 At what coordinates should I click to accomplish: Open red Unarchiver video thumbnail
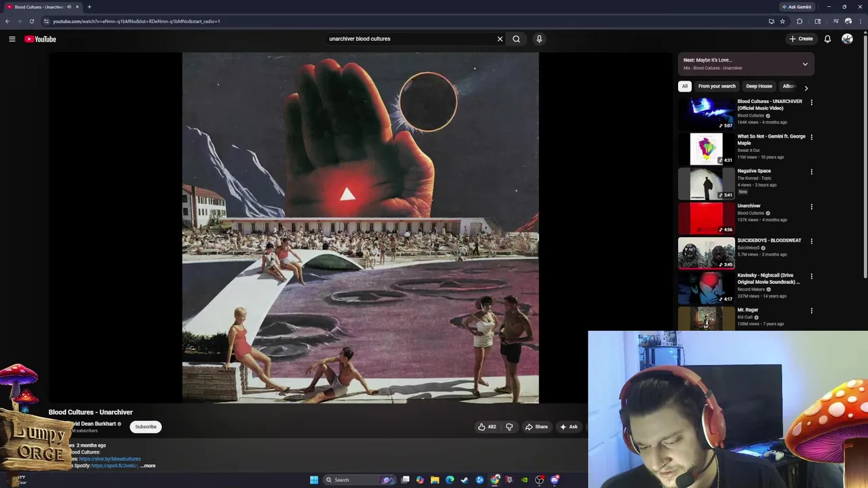[x=706, y=218]
